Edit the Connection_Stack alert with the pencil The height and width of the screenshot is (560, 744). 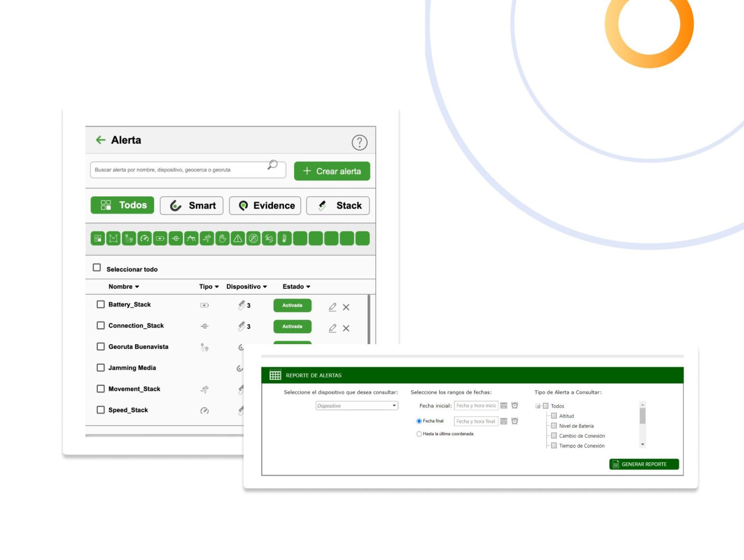coord(332,328)
